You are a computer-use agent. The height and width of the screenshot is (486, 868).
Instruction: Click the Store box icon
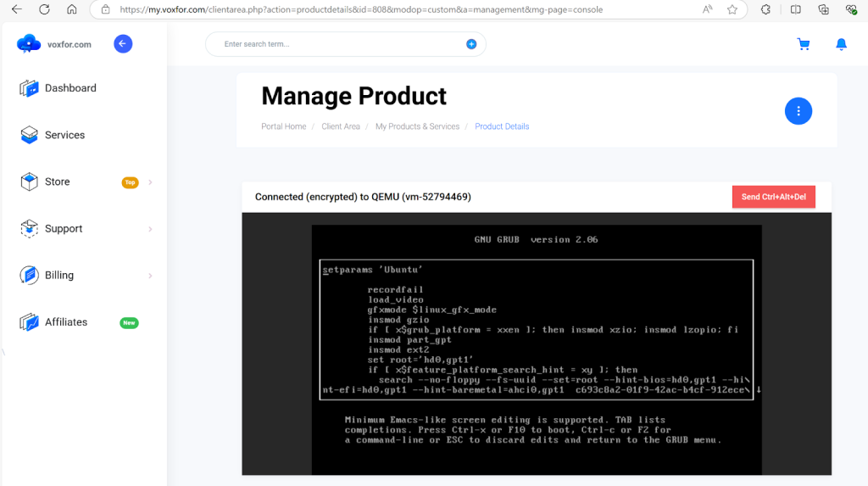29,182
